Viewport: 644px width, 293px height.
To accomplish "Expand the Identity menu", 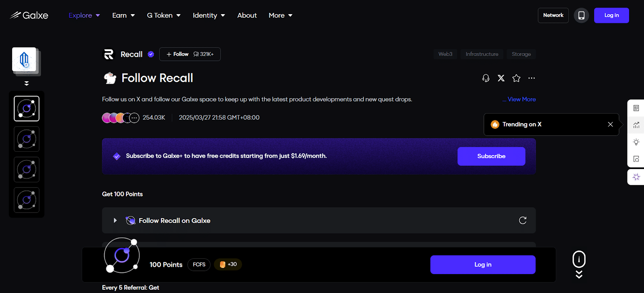I will (208, 15).
